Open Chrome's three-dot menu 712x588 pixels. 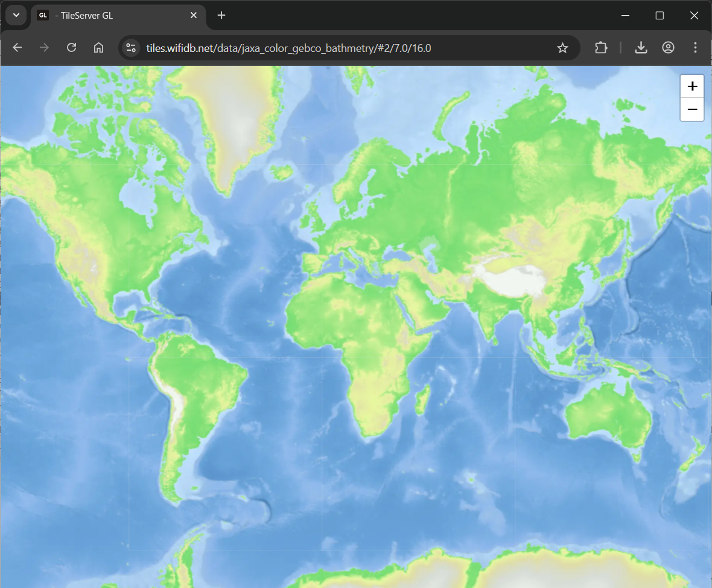coord(695,48)
